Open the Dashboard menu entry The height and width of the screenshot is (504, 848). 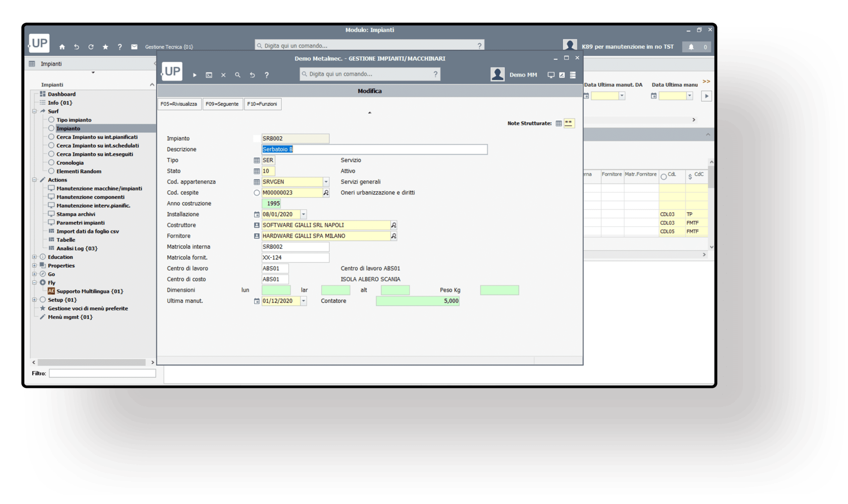click(x=62, y=94)
